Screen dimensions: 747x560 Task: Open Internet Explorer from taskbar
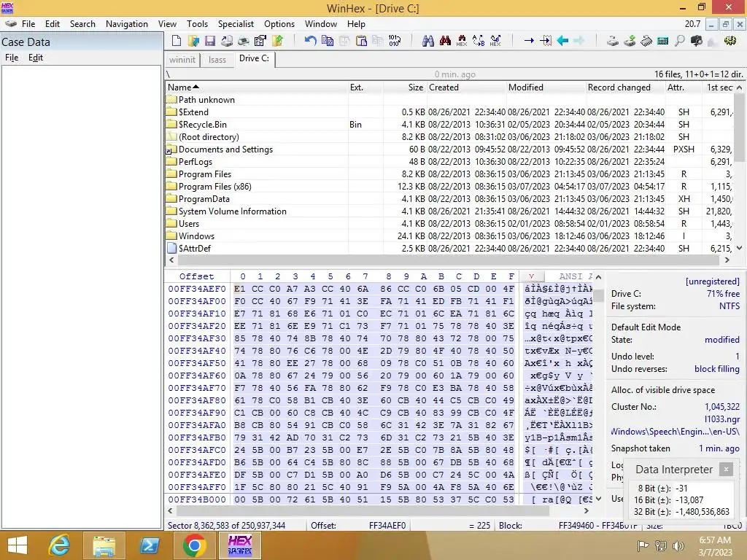(x=60, y=545)
